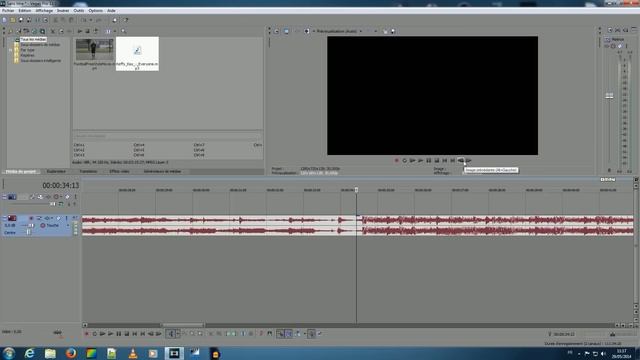Toggle Loop playback in timeline transport
This screenshot has height=360, width=640.
click(x=95, y=334)
